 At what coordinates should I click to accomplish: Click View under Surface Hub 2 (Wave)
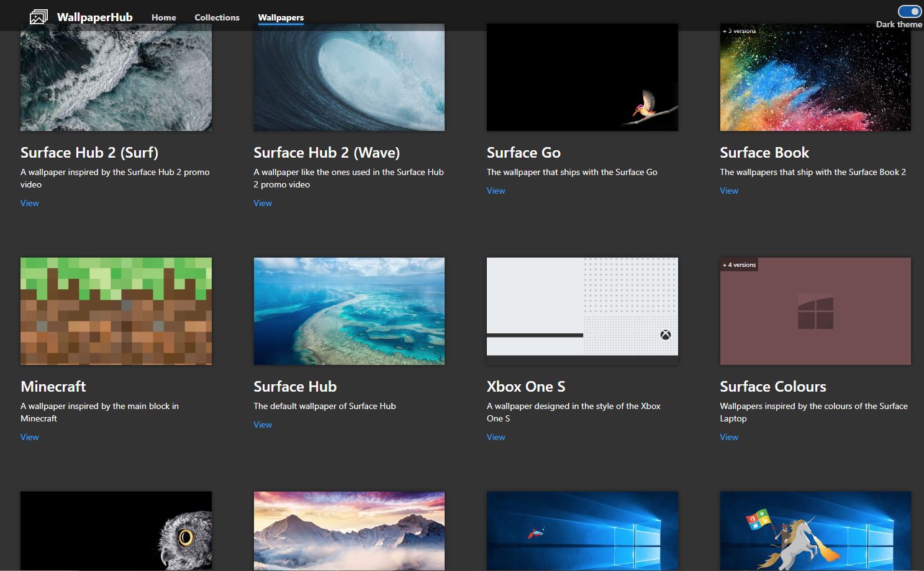(x=263, y=203)
